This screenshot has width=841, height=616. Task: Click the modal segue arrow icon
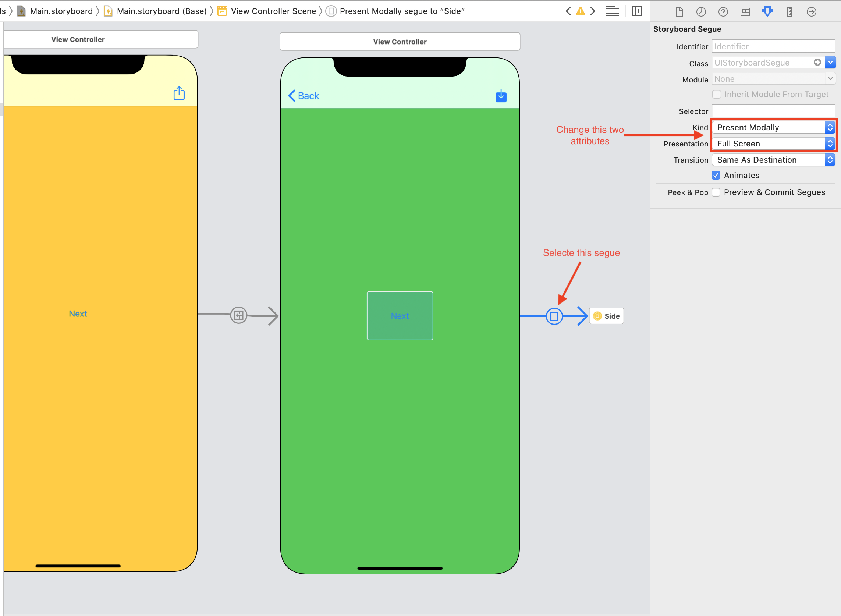554,316
